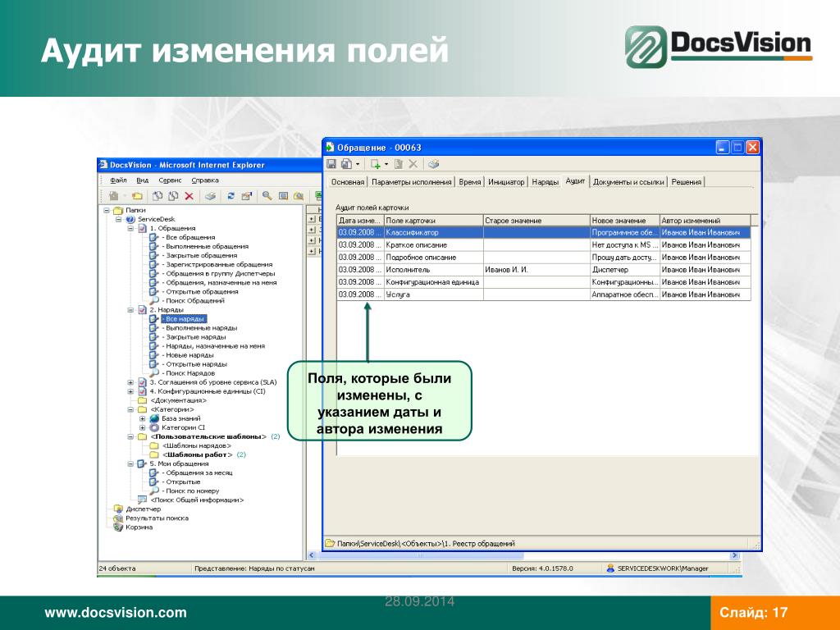Click the Корзина recycle bin icon
The width and height of the screenshot is (840, 630).
[x=118, y=527]
